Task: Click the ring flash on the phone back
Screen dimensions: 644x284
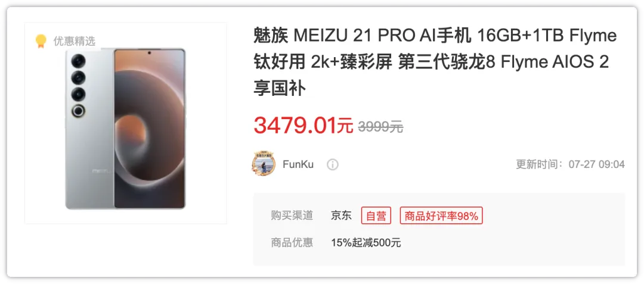Action: [78, 111]
